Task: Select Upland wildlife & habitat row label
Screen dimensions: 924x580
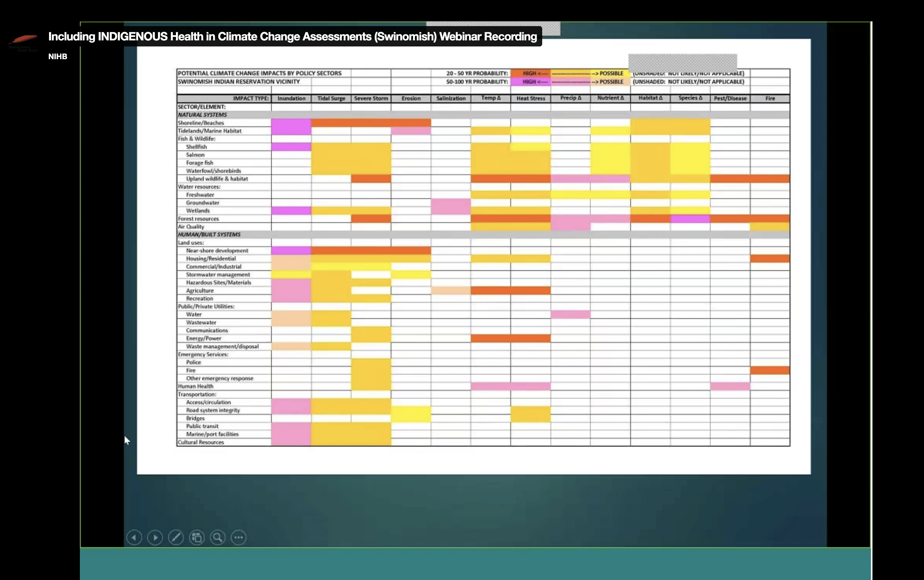Action: click(217, 179)
